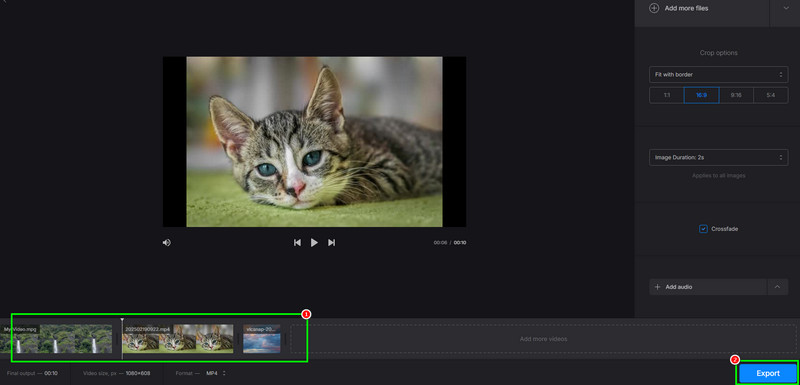Image resolution: width=800 pixels, height=385 pixels.
Task: Skip to next clip icon
Action: [x=331, y=243]
